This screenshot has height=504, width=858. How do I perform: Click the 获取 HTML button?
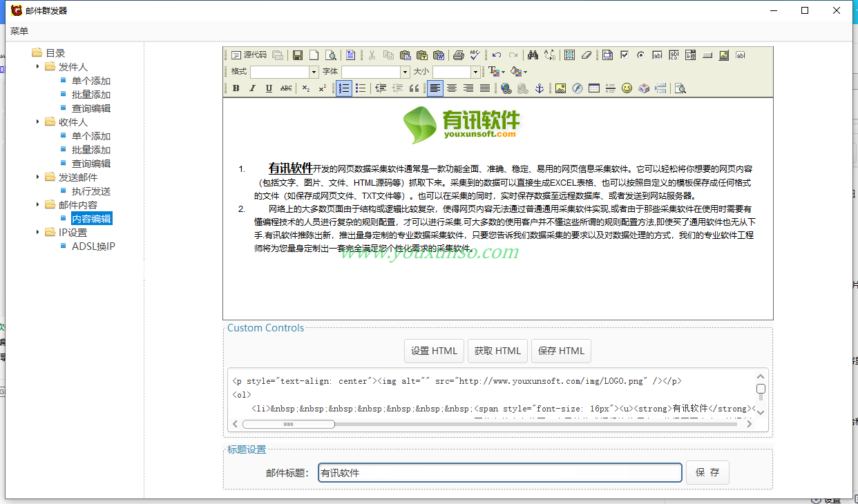497,351
